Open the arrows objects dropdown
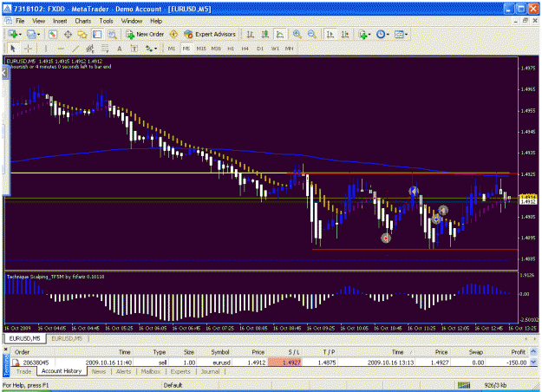 coord(151,49)
